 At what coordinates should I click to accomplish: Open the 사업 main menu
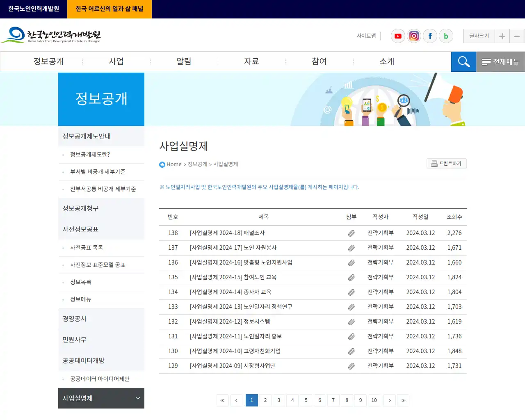pos(116,62)
